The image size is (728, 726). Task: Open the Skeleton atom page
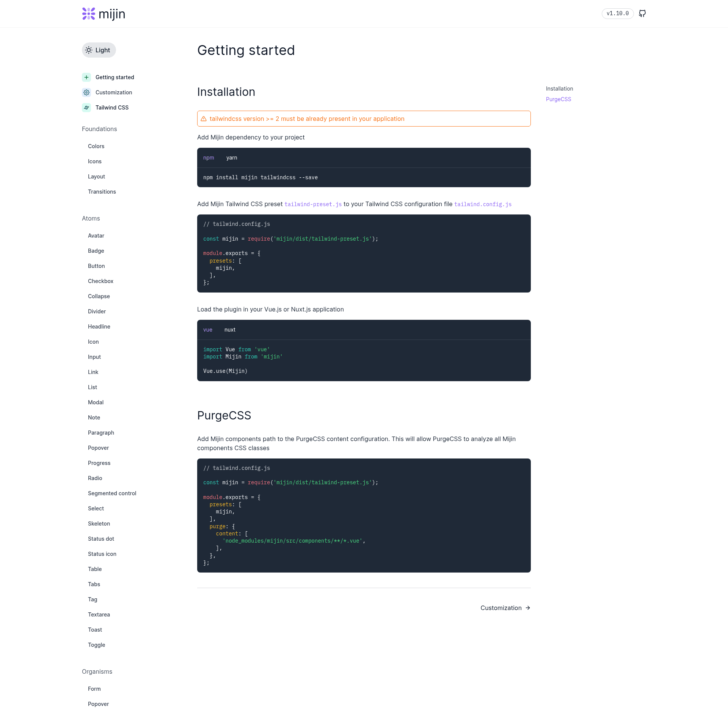99,524
